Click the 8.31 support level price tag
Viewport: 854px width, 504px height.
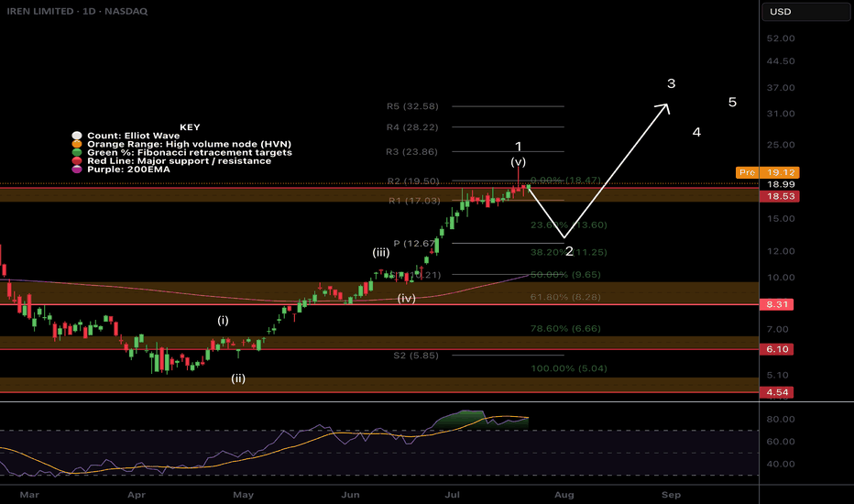(x=777, y=304)
